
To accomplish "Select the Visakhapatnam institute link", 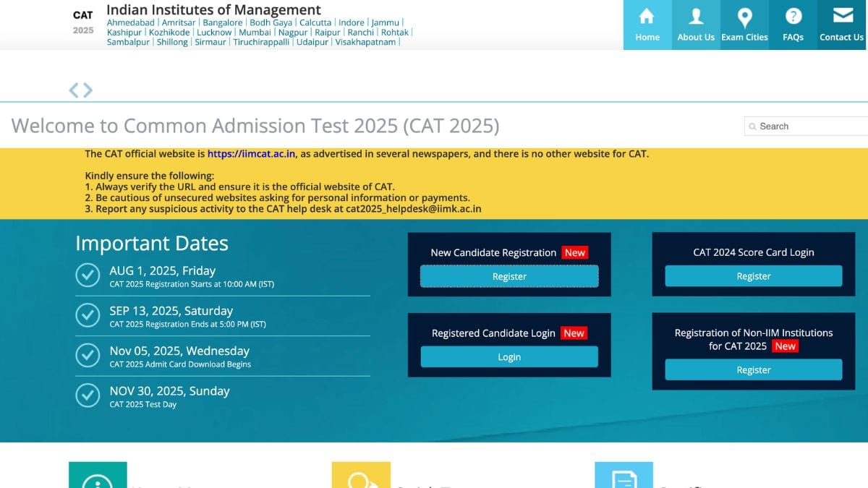I will pyautogui.click(x=366, y=42).
